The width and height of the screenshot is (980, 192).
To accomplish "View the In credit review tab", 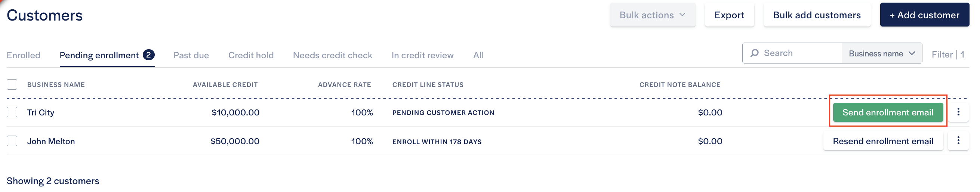I will 422,55.
